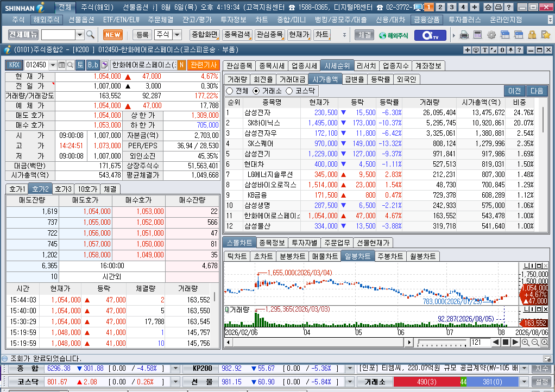Viewport: 555px width, 392px height.
Task: Toggle the 거래량 checkbox on chart legend
Action: tap(227, 309)
